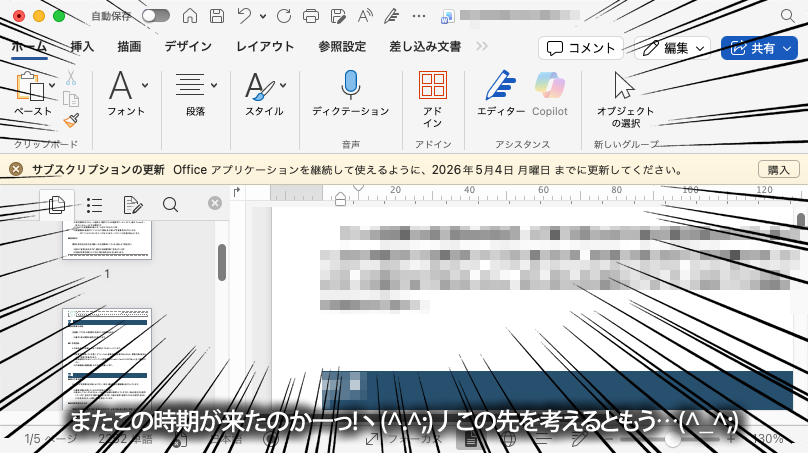Open the Home icon in title bar
The width and height of the screenshot is (808, 453).
click(190, 16)
